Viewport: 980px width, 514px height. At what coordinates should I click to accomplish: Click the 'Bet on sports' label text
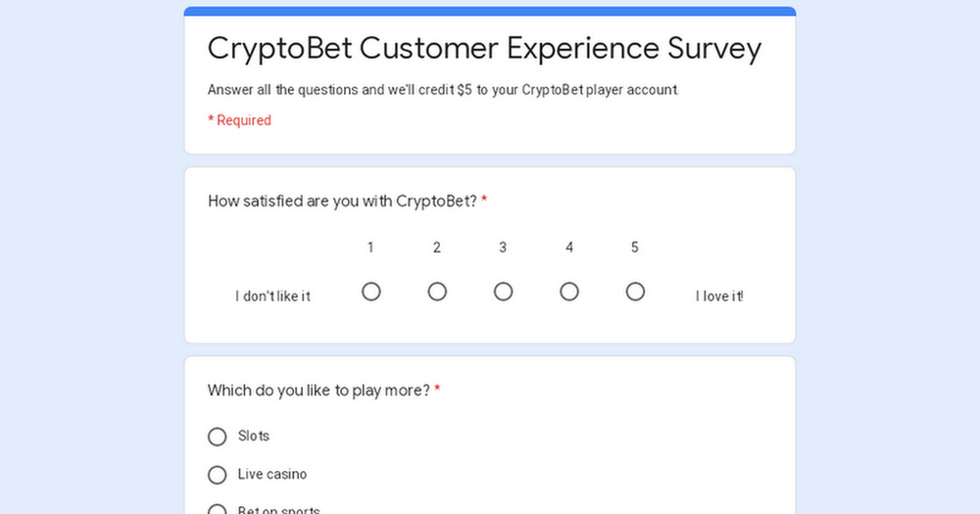[x=278, y=510]
